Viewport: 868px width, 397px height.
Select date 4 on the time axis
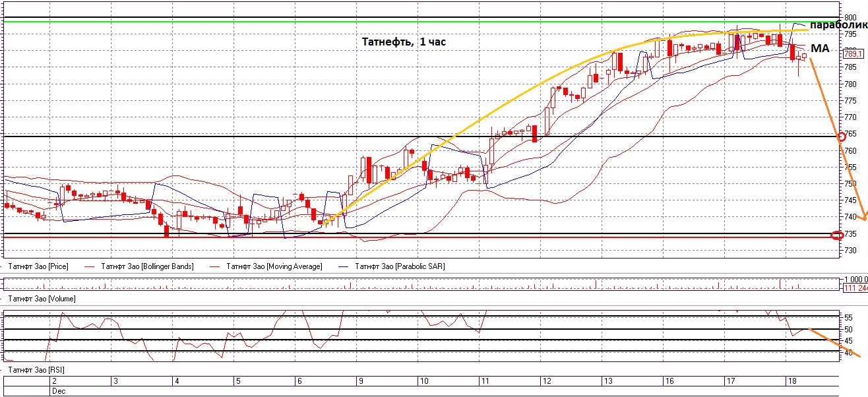[x=177, y=381]
